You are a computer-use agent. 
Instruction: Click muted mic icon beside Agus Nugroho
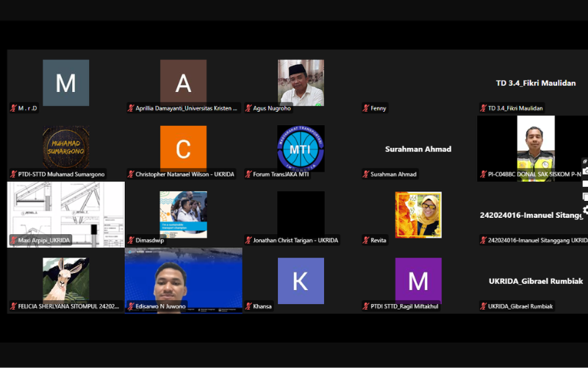(248, 108)
